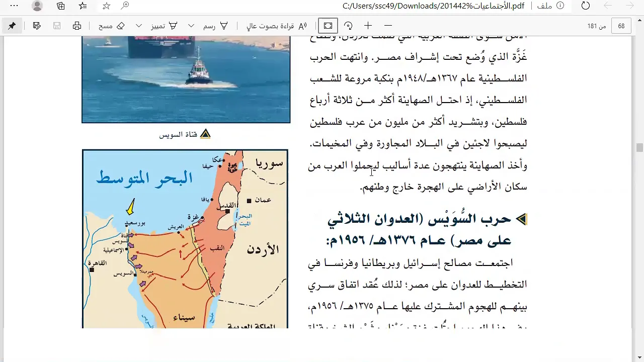Click the line starting 'وأخذ الصهاينة ينتهجون'
644x362 pixels.
point(418,165)
